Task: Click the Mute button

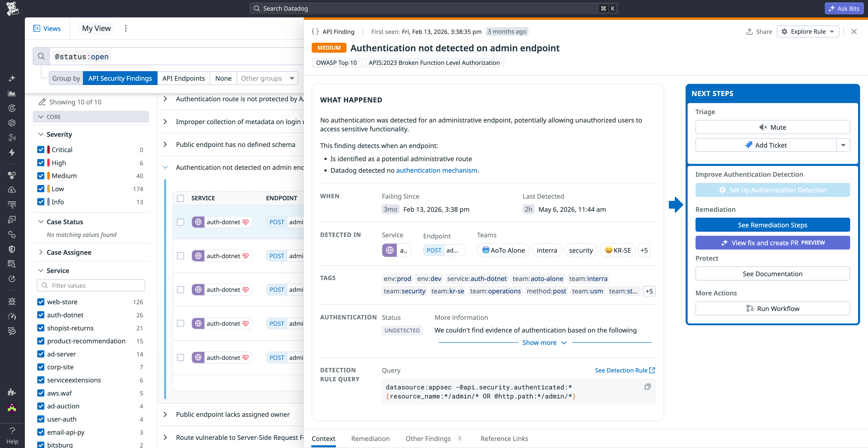Action: (772, 127)
